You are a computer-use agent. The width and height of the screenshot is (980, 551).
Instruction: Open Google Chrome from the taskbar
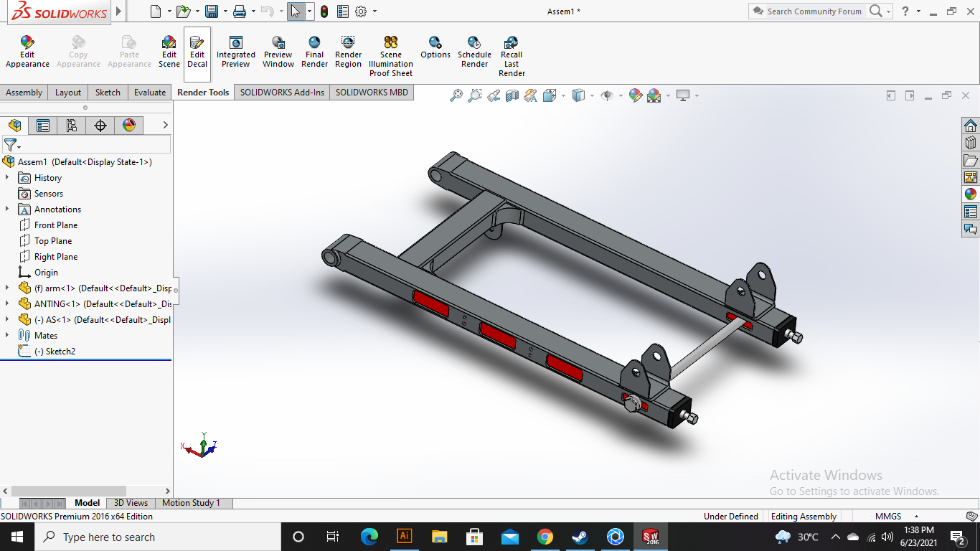[545, 537]
